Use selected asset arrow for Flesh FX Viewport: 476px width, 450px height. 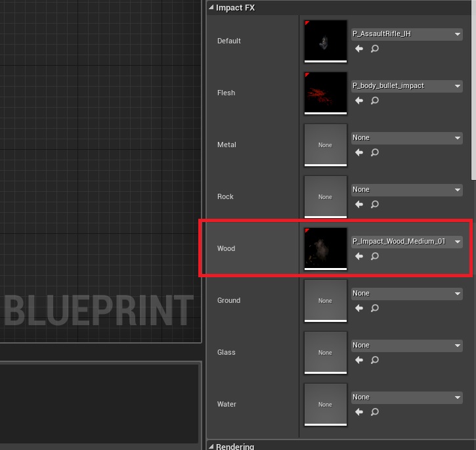point(359,101)
